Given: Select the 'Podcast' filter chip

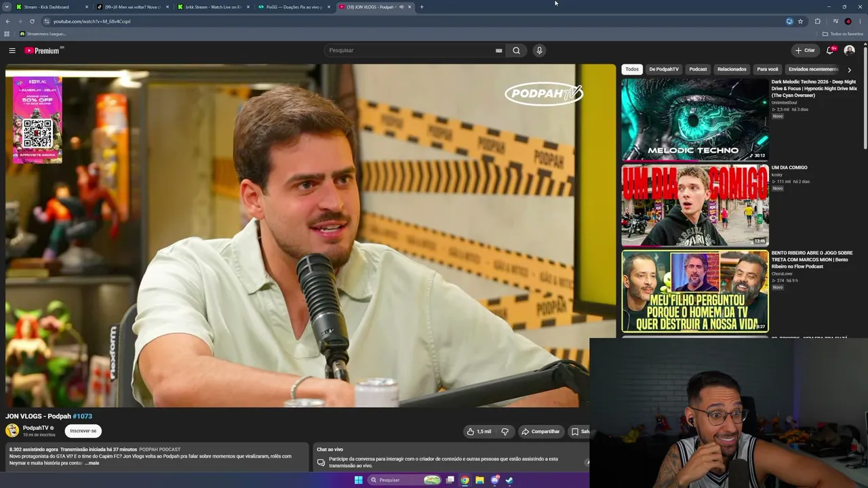Looking at the screenshot, I should (698, 69).
